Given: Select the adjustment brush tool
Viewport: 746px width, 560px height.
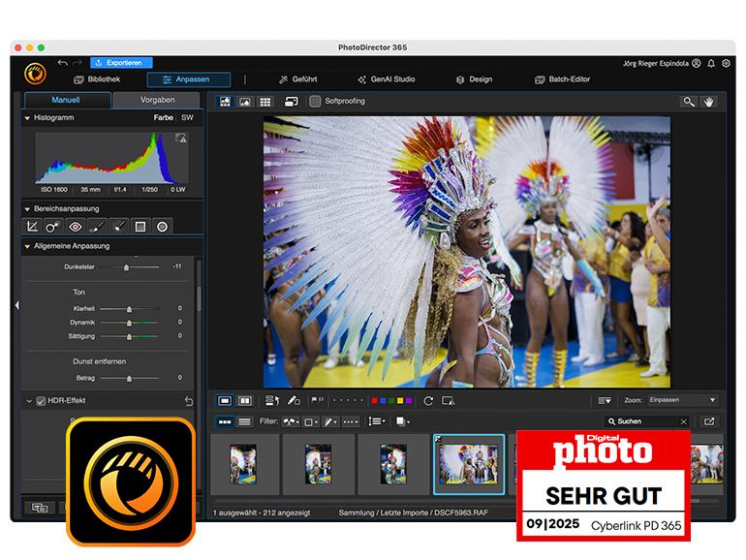Looking at the screenshot, I should pos(97,227).
